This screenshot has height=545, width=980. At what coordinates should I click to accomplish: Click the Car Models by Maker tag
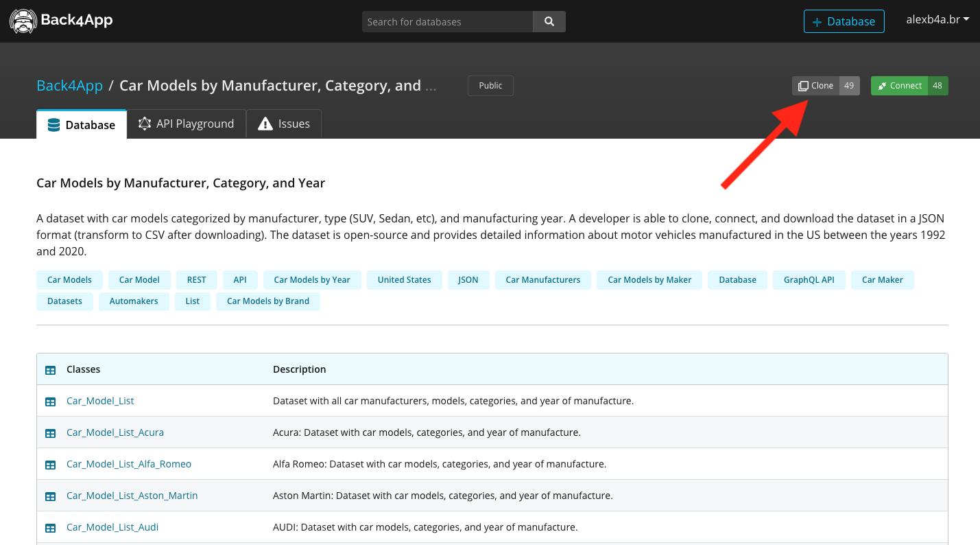[649, 280]
